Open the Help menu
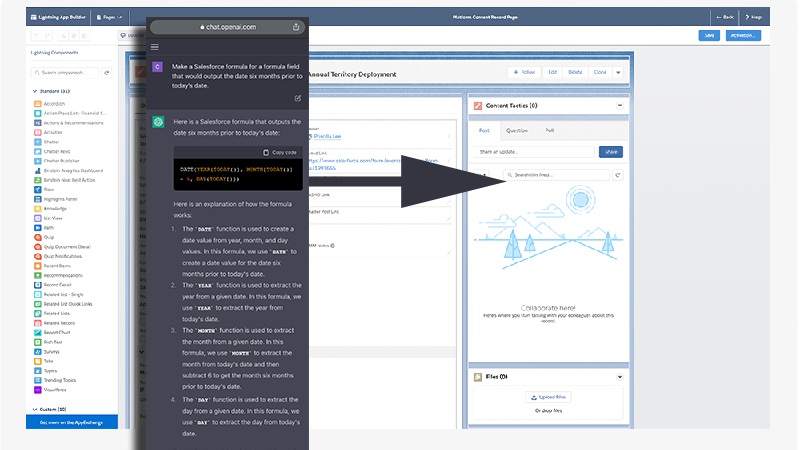 [754, 17]
